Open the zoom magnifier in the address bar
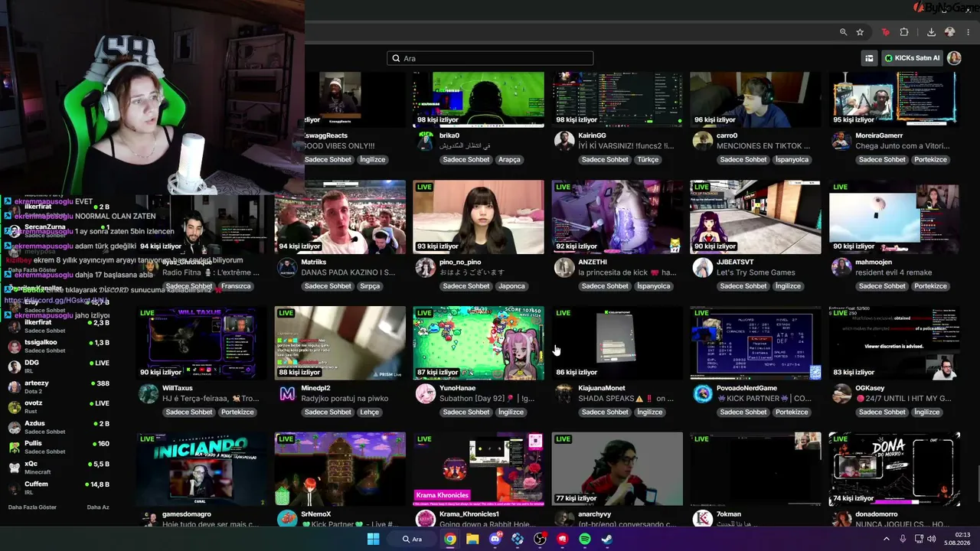 click(843, 32)
